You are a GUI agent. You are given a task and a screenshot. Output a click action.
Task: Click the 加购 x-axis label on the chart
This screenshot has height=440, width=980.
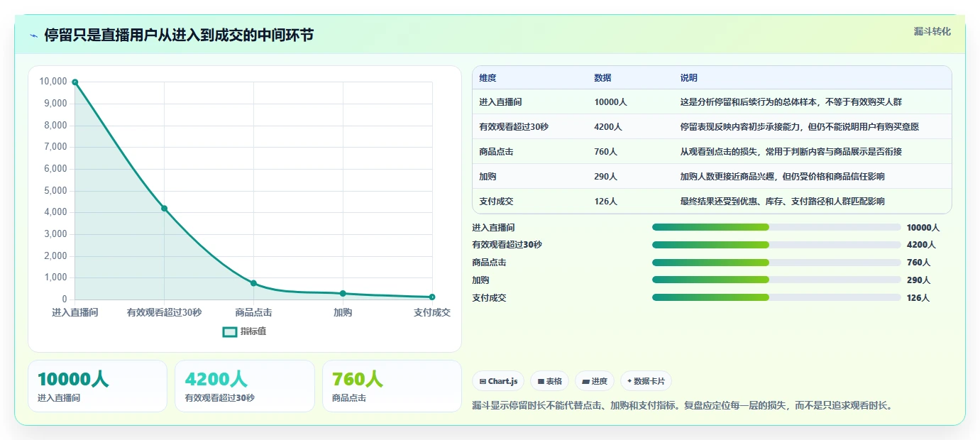click(343, 312)
